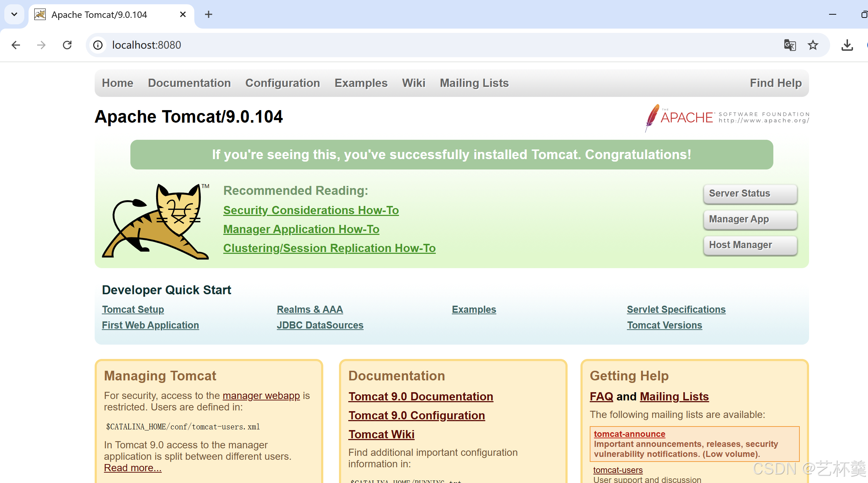Click the Tomcat cat mascot image
The image size is (868, 483).
click(x=156, y=221)
